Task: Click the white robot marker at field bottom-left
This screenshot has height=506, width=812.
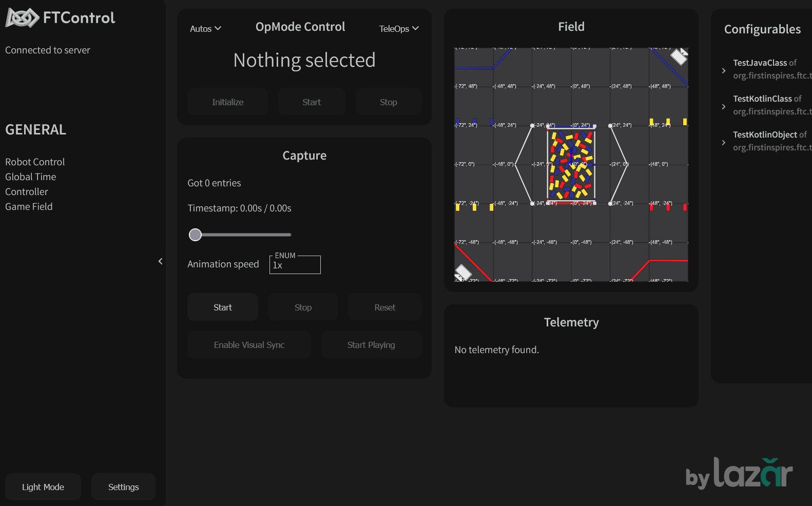Action: point(463,273)
